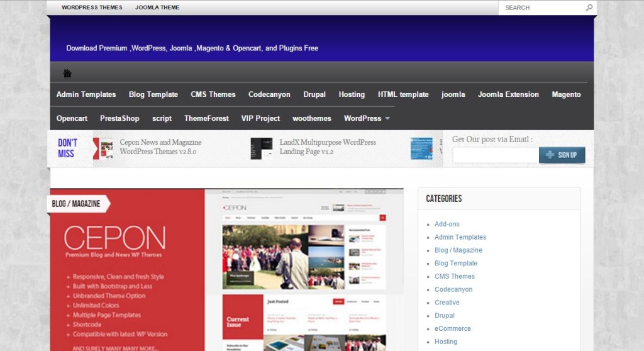Click the blue thumbnail in the ticker
The image size is (644, 351).
pos(421,148)
